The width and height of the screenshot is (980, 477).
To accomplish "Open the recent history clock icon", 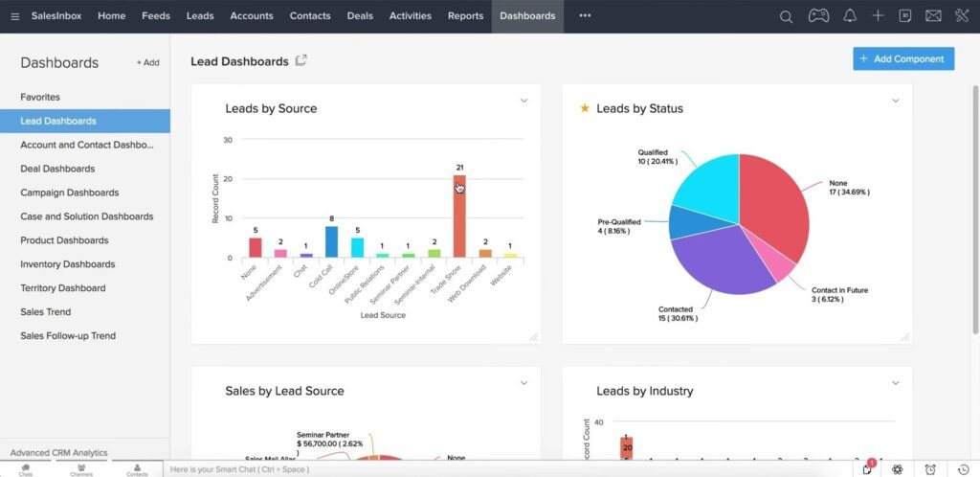I will (x=964, y=469).
